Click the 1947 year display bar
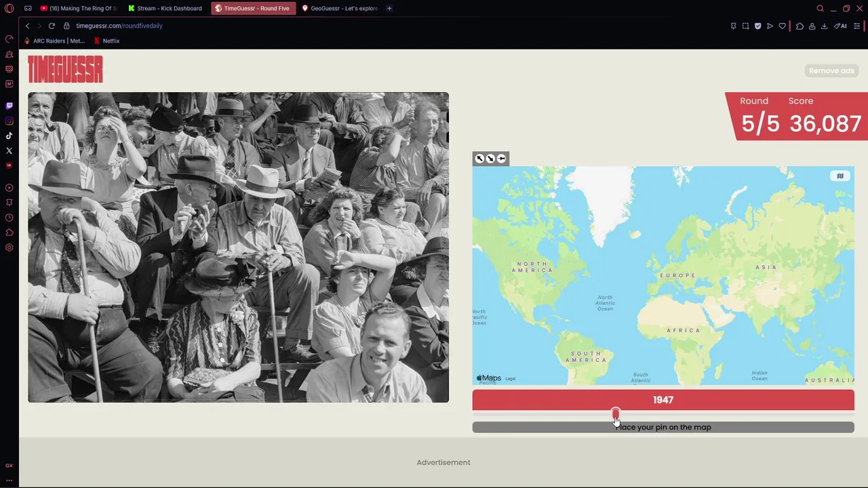This screenshot has height=488, width=868. [663, 400]
